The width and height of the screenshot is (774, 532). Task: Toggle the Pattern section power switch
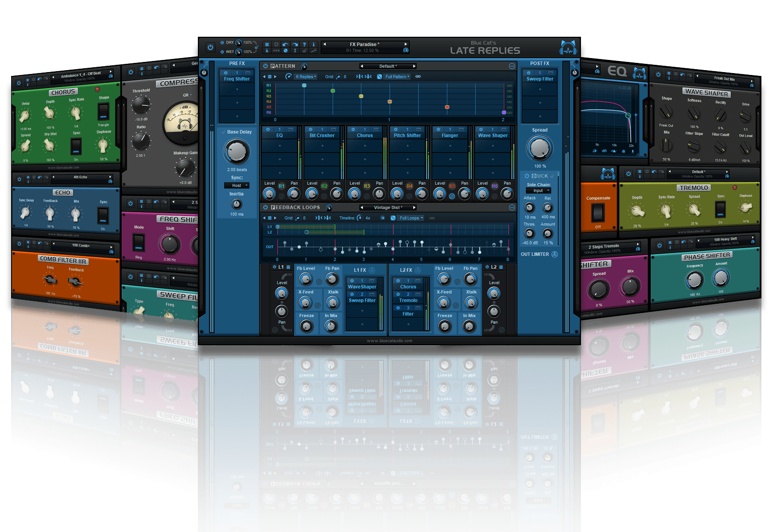265,66
